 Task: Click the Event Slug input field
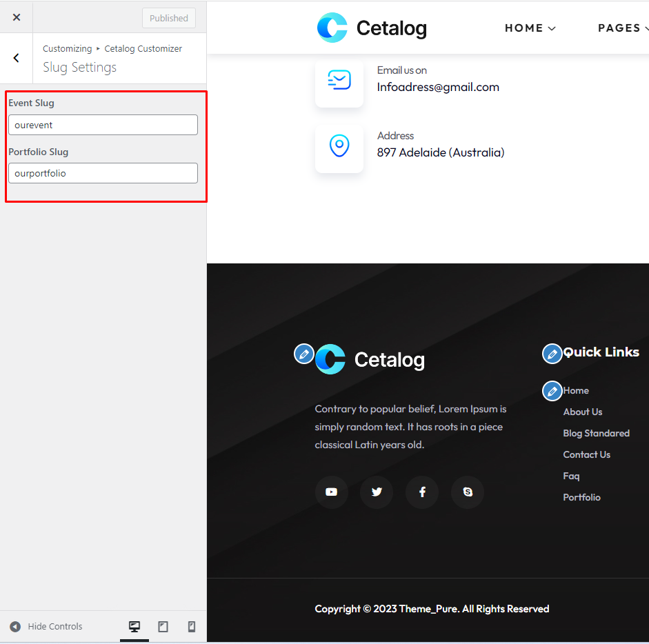[103, 125]
